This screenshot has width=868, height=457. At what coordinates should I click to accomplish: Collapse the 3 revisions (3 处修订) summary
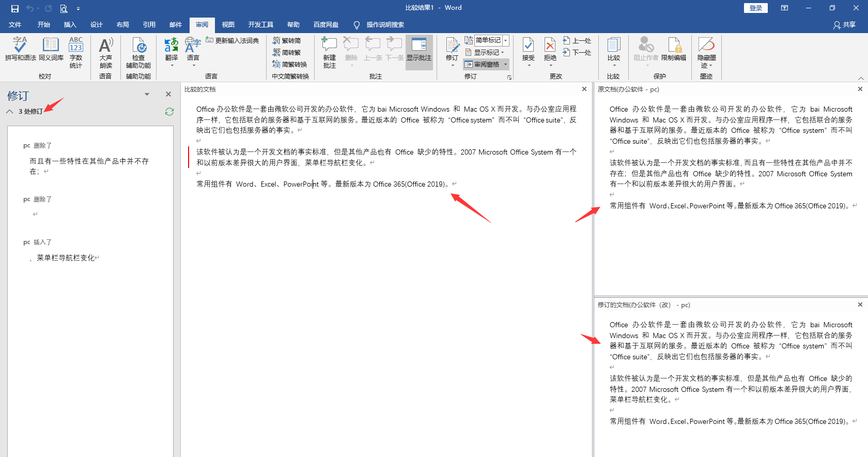pyautogui.click(x=10, y=111)
